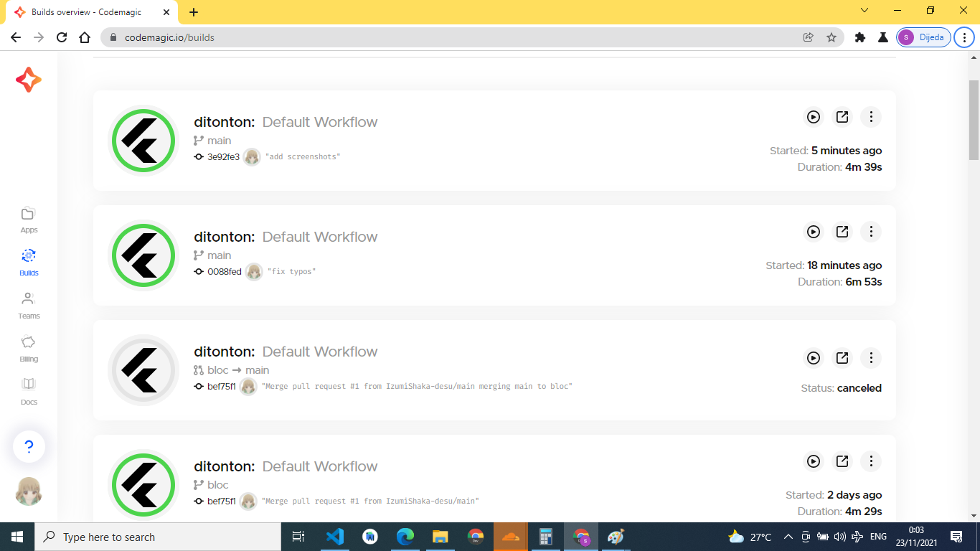The width and height of the screenshot is (980, 551).
Task: Click the Windows taskbar search box
Action: (x=158, y=537)
